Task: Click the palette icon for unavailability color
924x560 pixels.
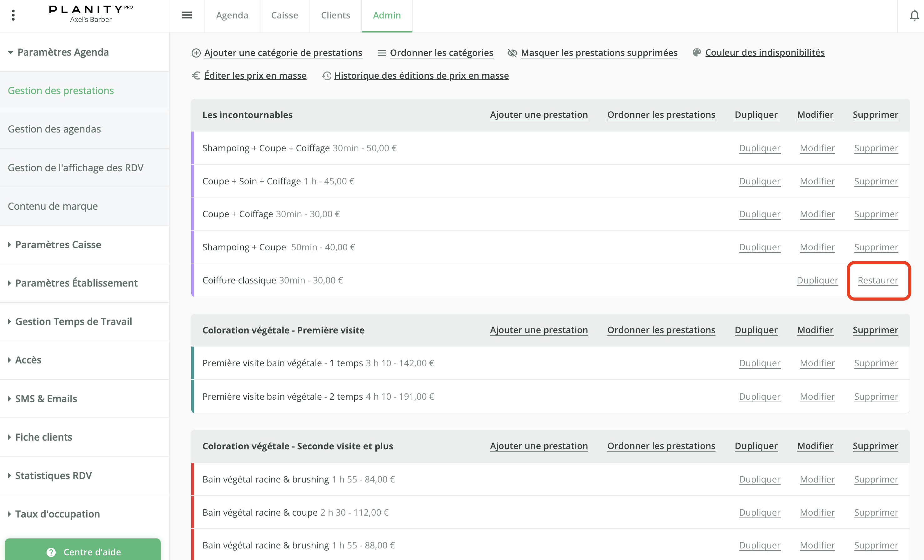Action: coord(696,52)
